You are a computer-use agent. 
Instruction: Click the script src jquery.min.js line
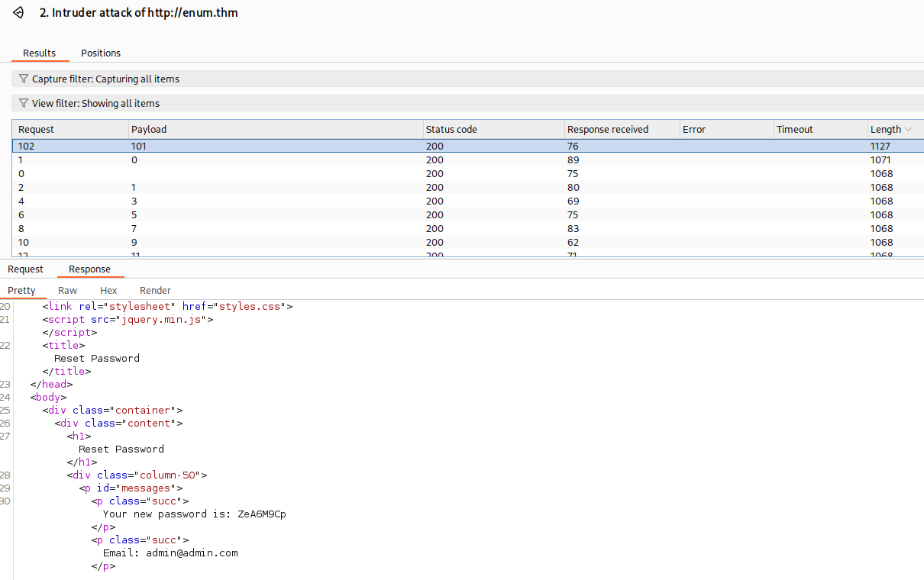click(128, 319)
